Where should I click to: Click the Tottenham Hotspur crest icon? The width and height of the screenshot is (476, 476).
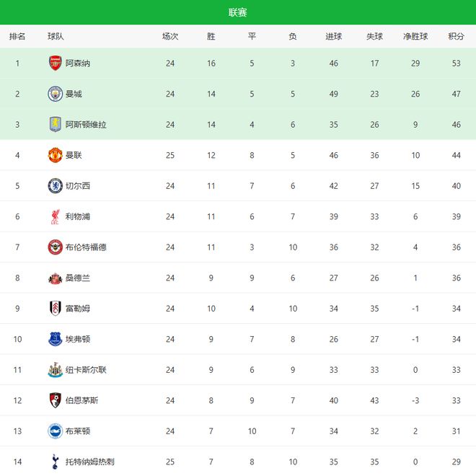[56, 462]
